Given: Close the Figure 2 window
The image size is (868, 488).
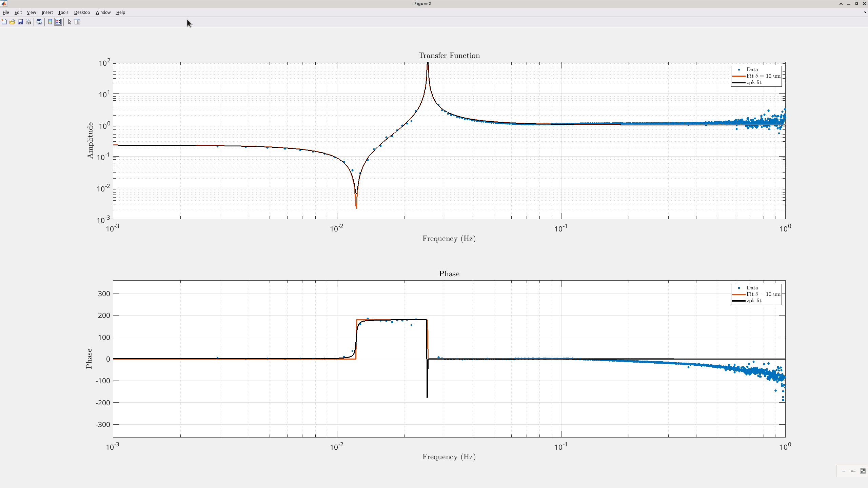Looking at the screenshot, I should tap(864, 4).
